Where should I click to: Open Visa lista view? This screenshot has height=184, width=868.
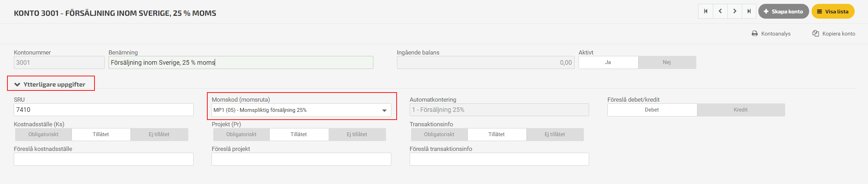click(x=833, y=11)
